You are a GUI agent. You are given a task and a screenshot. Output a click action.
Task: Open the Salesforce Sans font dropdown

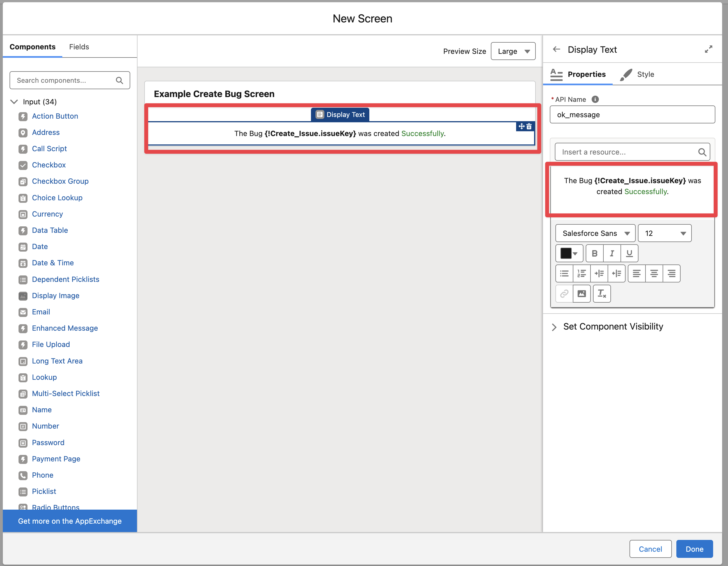595,233
